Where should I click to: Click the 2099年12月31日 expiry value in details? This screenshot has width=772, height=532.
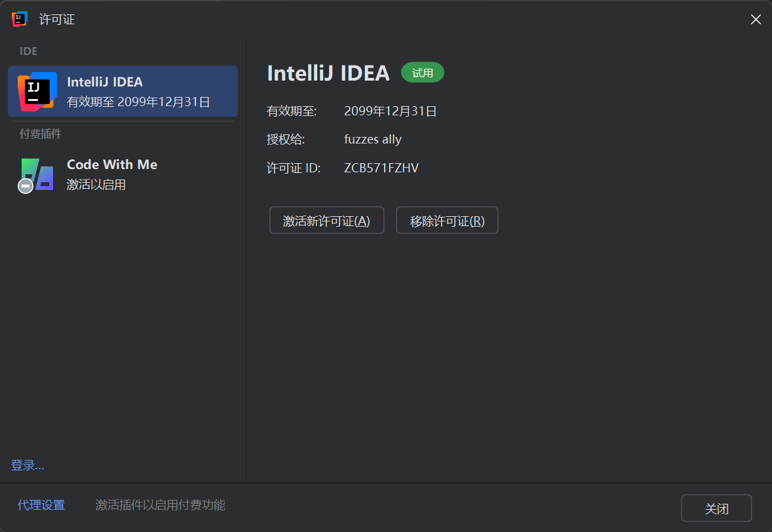coord(391,111)
